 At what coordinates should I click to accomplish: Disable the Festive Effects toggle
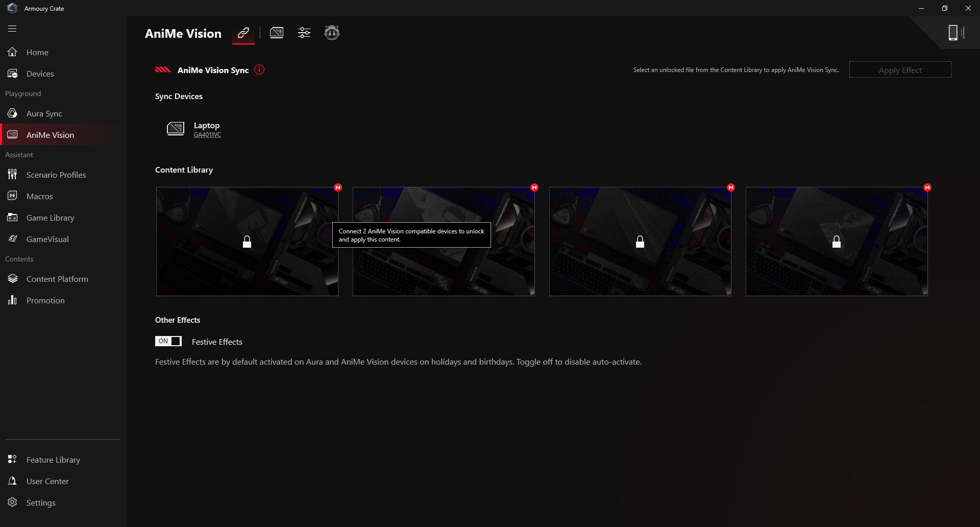(168, 341)
